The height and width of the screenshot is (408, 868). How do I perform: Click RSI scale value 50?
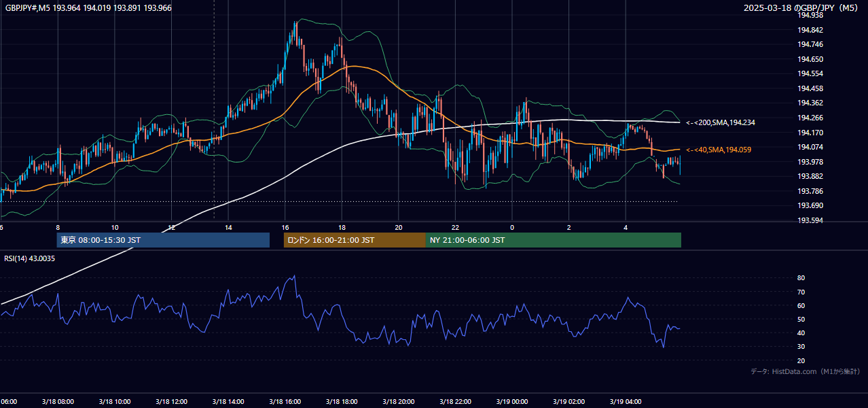click(x=801, y=319)
